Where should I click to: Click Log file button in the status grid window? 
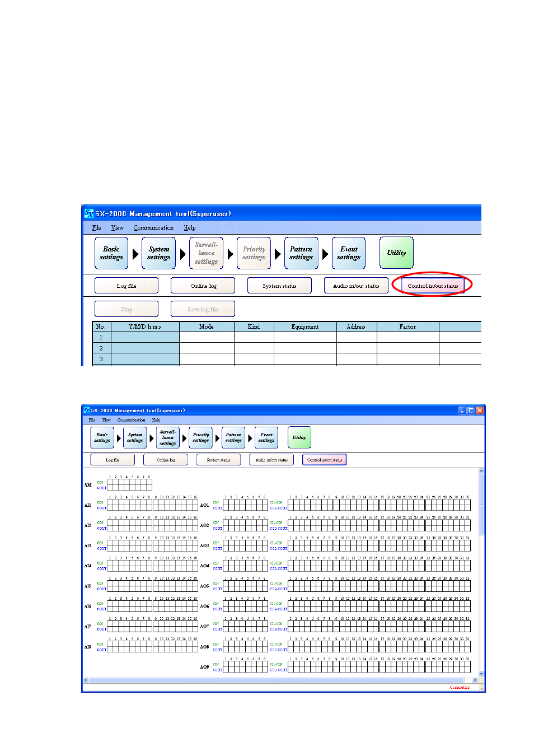click(113, 460)
